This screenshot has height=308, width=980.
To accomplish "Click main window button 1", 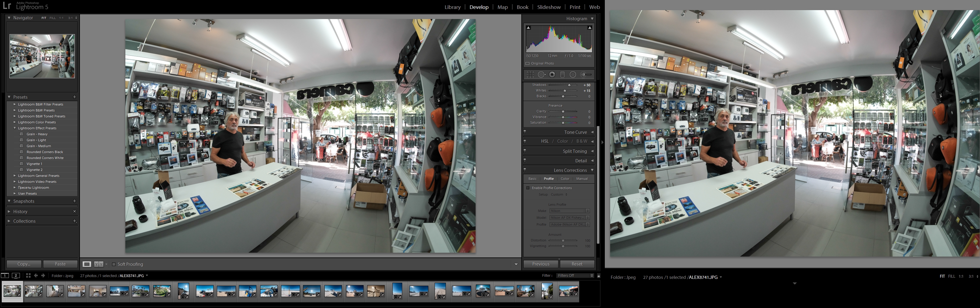I will 5,275.
